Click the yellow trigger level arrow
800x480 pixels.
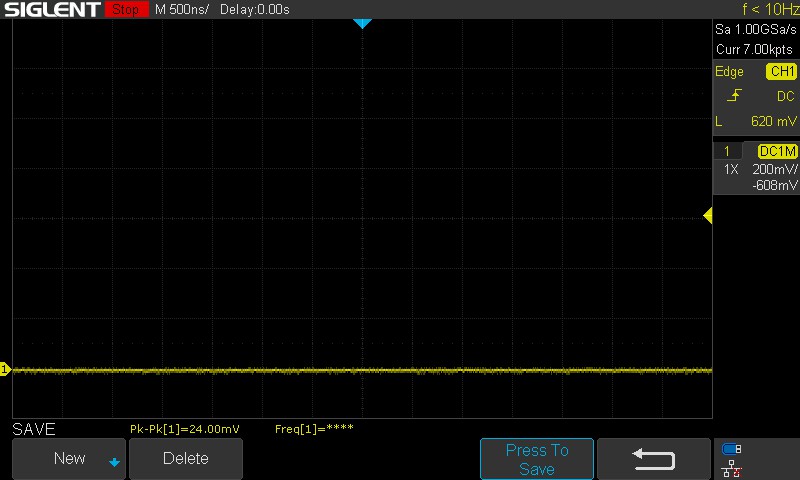pyautogui.click(x=708, y=216)
